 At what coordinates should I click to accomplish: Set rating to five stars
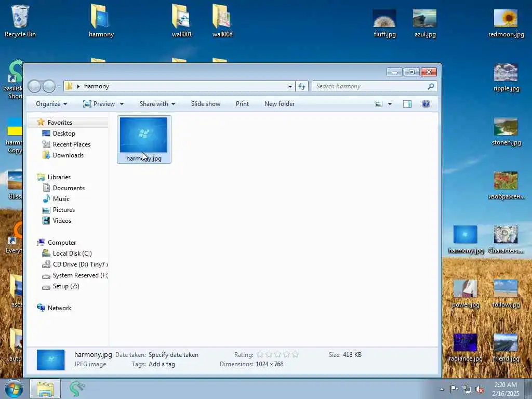[x=295, y=354]
